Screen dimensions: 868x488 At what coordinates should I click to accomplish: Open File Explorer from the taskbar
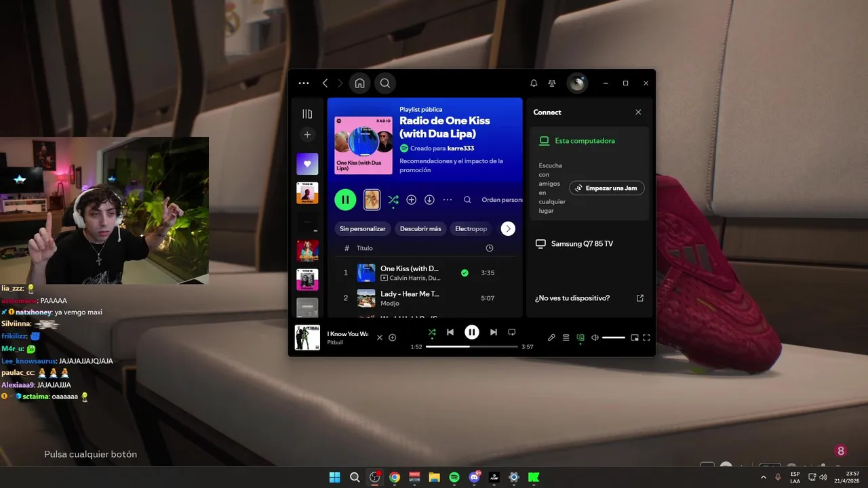click(434, 477)
